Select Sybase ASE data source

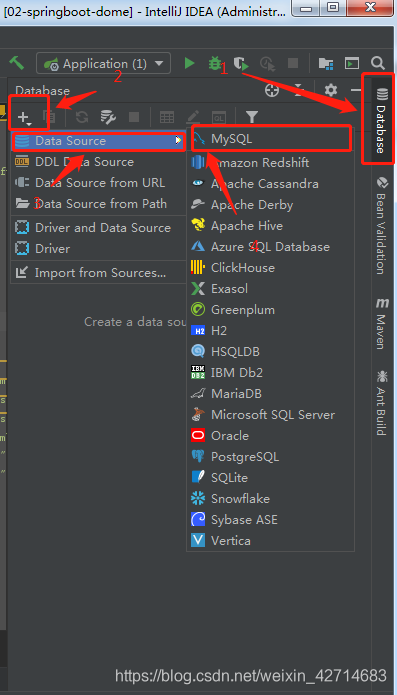tap(271, 519)
